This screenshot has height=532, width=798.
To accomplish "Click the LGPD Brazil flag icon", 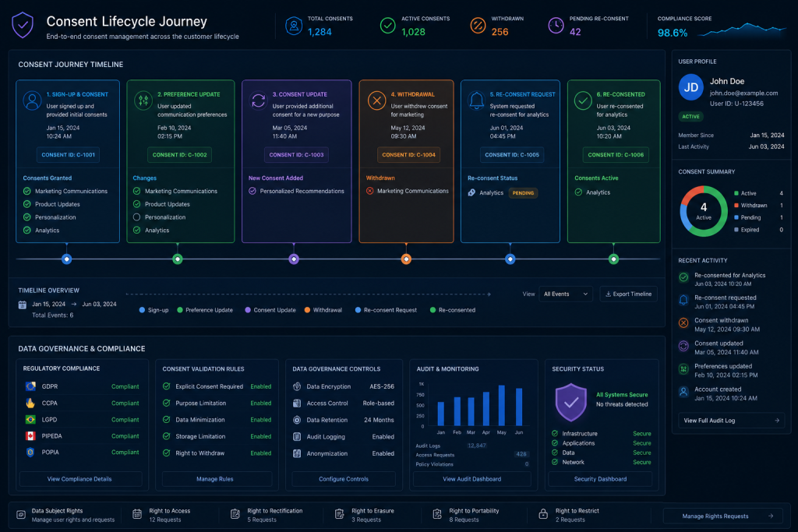I will (x=30, y=420).
